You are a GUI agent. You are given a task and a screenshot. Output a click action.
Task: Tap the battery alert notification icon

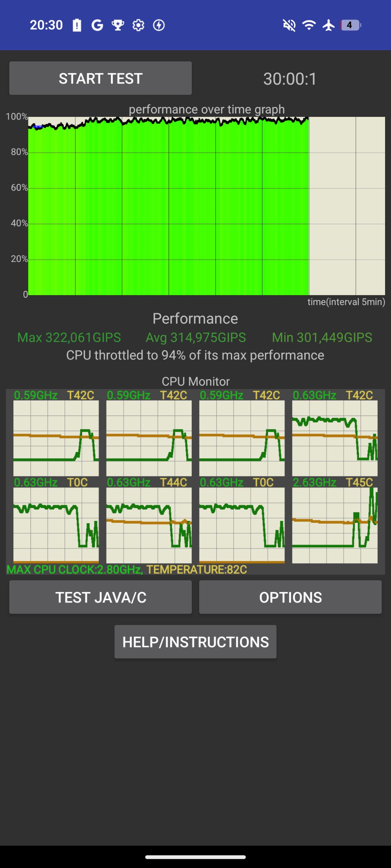tap(77, 25)
